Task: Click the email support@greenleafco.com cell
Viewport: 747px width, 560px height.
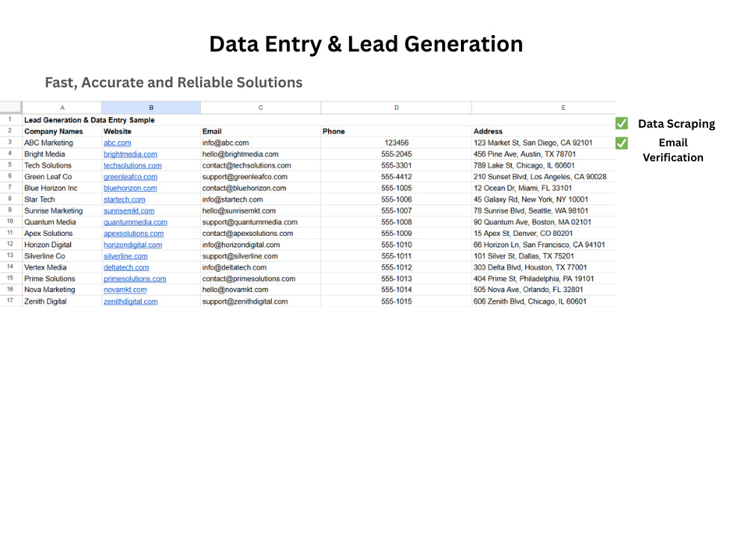Action: [261, 177]
